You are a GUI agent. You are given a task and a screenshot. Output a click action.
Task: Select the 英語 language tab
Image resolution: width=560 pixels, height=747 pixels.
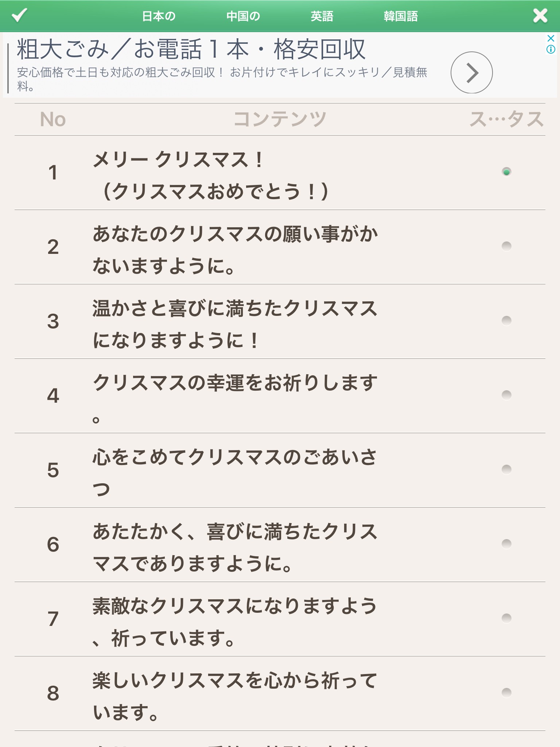(x=322, y=16)
